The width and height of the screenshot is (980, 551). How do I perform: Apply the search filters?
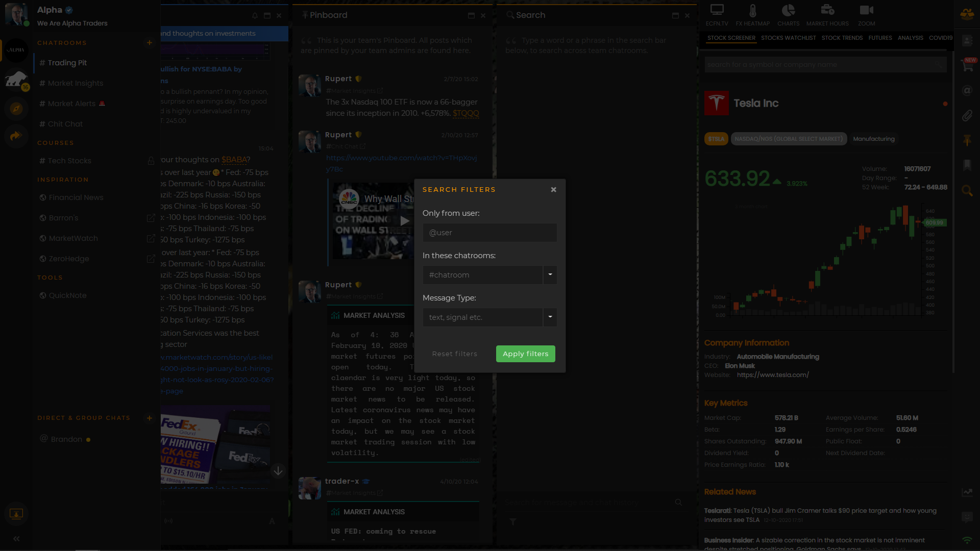pyautogui.click(x=525, y=354)
